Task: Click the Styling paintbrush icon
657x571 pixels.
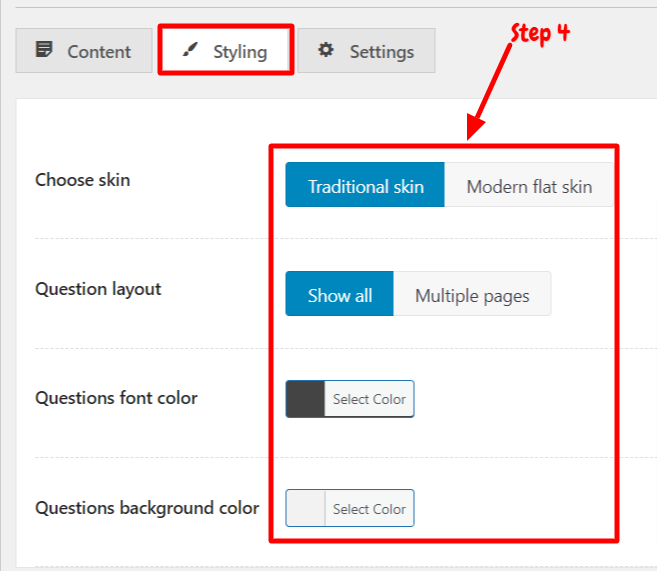Action: click(190, 49)
